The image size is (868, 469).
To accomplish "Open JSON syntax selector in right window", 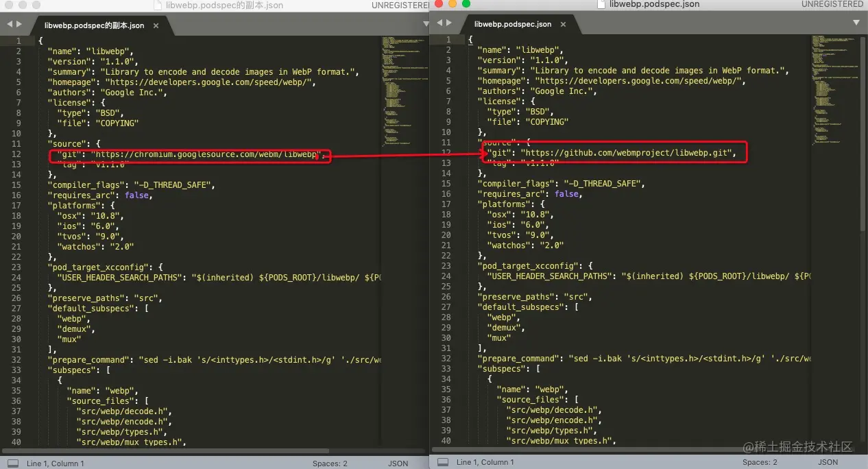I will [x=828, y=462].
